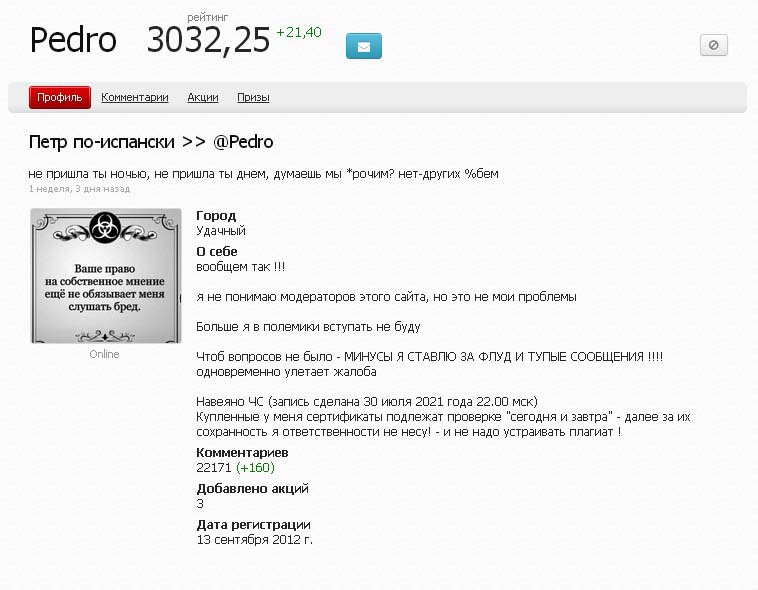
Task: Send Pedro a message via envelope icon
Action: pos(364,46)
